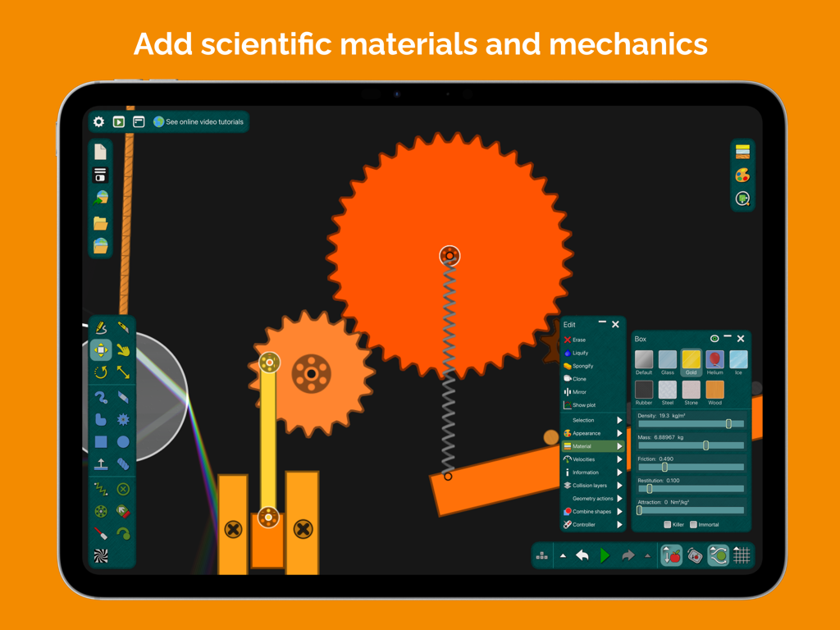Choose Clone from the Edit panel
This screenshot has width=840, height=630.
[x=579, y=378]
